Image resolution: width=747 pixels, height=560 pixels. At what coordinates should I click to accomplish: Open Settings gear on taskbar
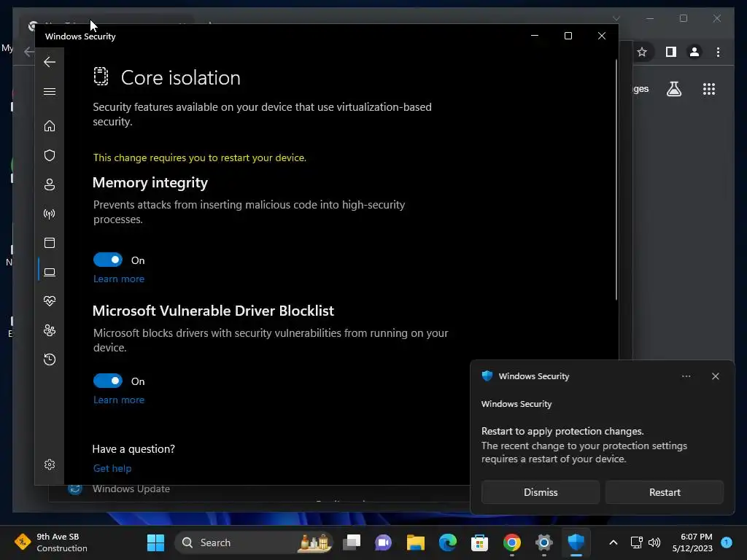pos(543,542)
